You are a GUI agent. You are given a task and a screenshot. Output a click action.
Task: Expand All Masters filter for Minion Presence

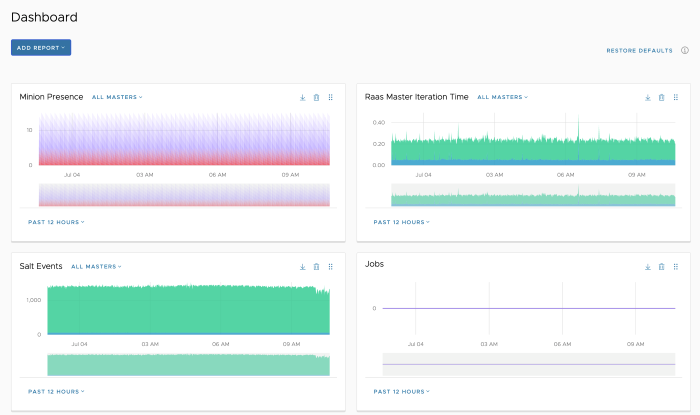[117, 97]
